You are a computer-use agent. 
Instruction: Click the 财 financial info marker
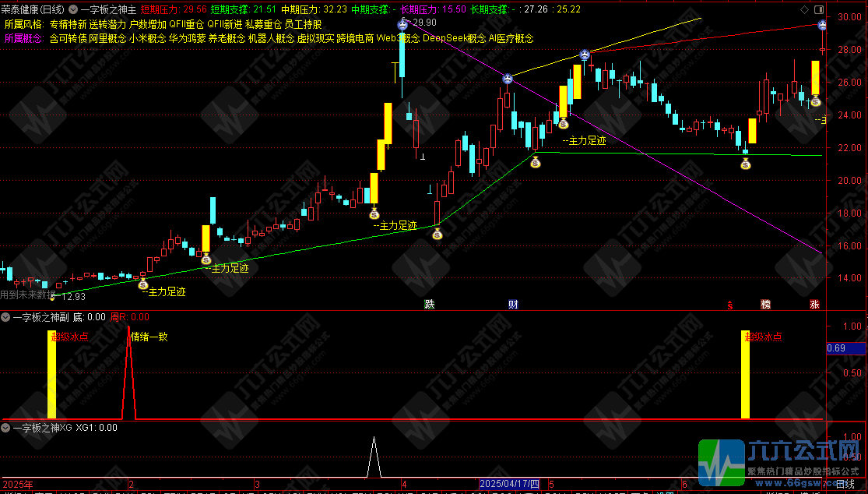point(514,304)
